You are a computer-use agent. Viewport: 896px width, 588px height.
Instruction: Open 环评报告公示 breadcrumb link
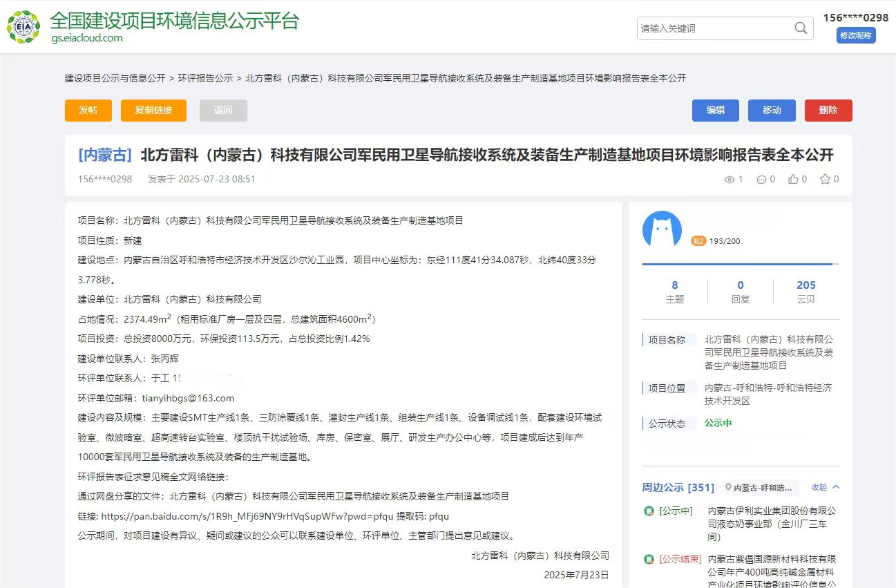click(x=205, y=78)
